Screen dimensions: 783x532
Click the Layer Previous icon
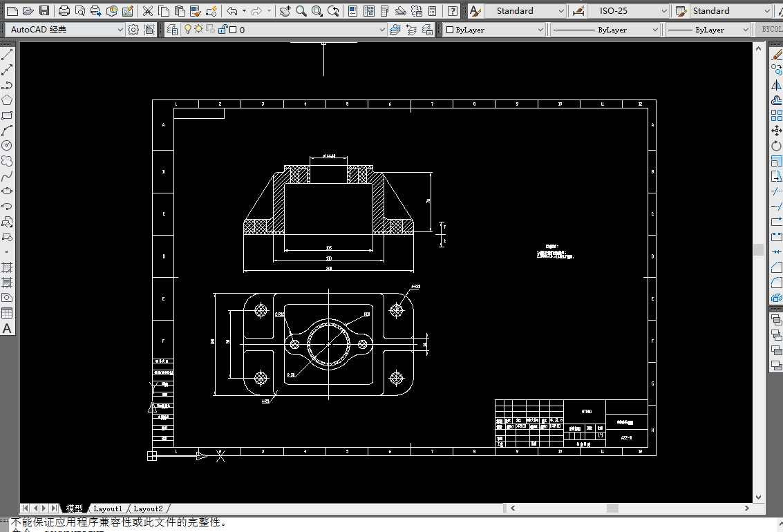click(411, 30)
